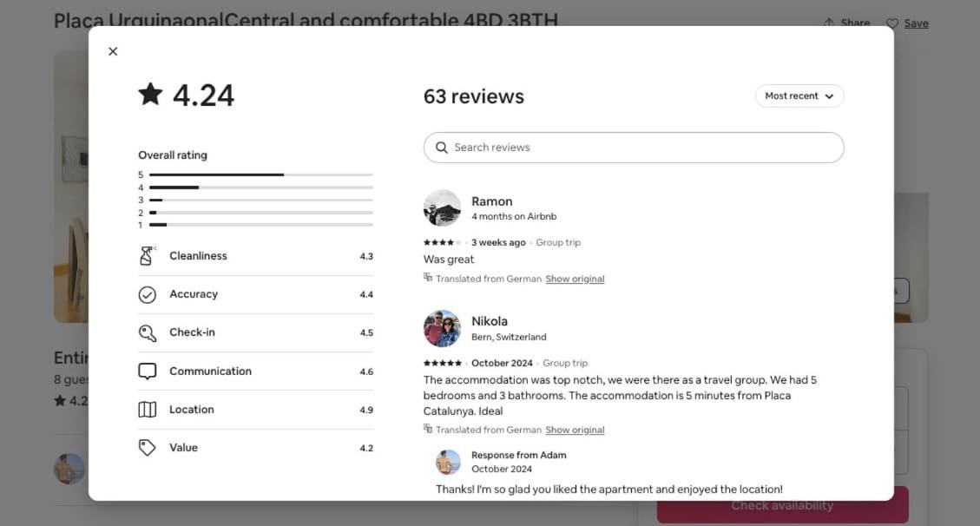This screenshot has height=526, width=980.
Task: Click the chevron on Most recent sorter
Action: point(829,96)
